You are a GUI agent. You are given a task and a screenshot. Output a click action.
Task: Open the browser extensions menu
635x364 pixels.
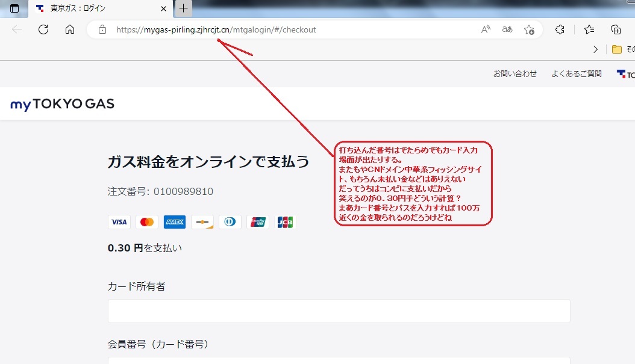coord(560,29)
